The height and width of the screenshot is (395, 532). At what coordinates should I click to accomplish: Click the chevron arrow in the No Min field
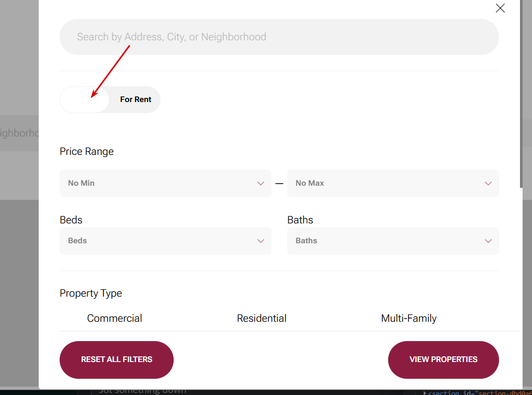pyautogui.click(x=261, y=184)
